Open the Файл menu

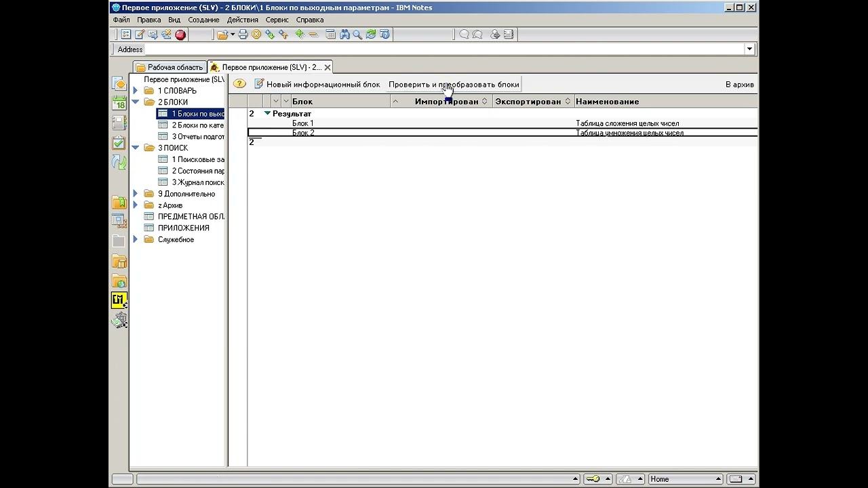(x=121, y=20)
